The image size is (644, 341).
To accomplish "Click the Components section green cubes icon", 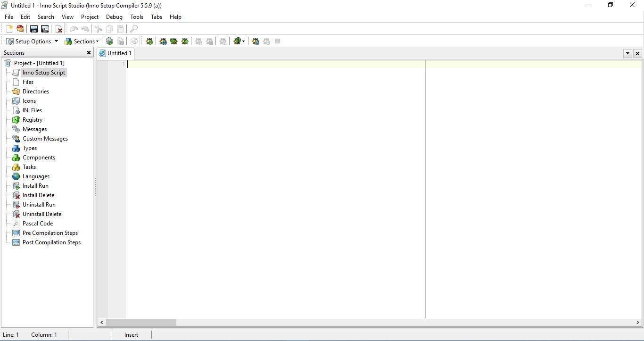I will tap(16, 157).
